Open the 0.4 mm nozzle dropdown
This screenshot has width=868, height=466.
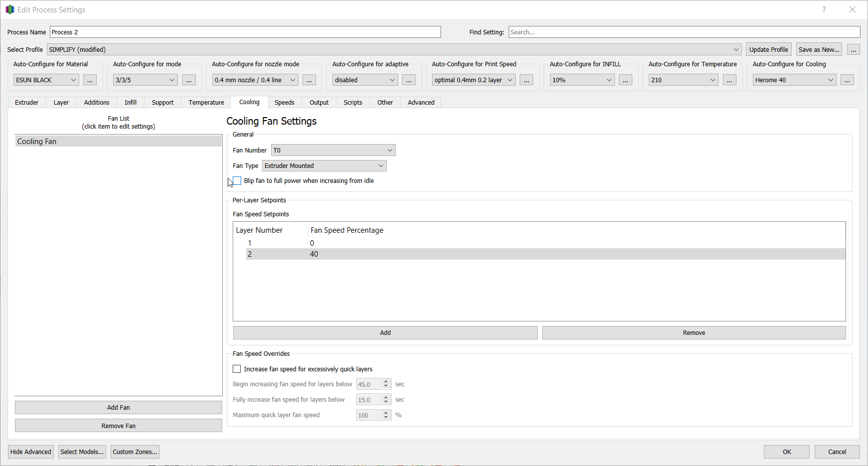point(255,80)
